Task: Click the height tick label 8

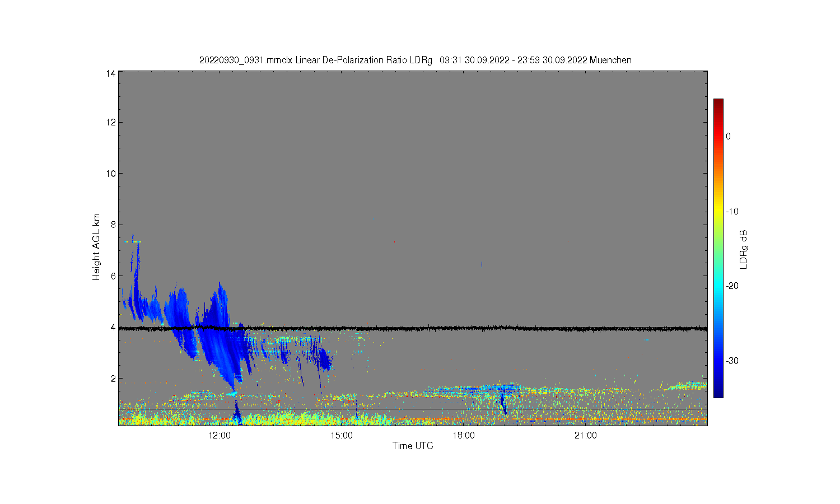Action: (113, 225)
